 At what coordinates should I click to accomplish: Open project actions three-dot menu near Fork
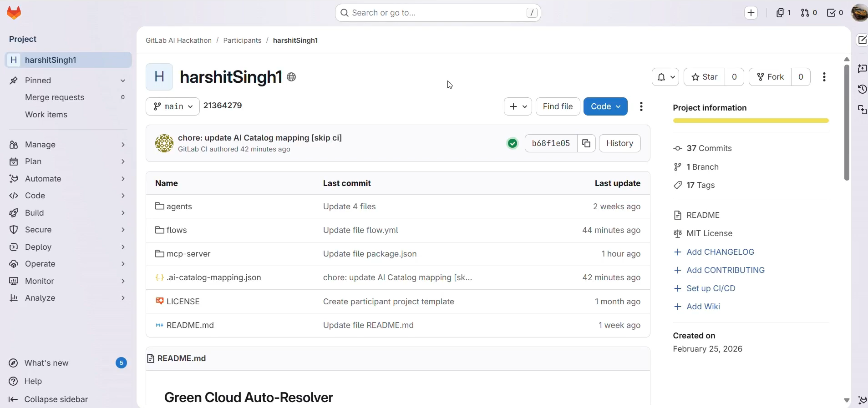[x=824, y=77]
